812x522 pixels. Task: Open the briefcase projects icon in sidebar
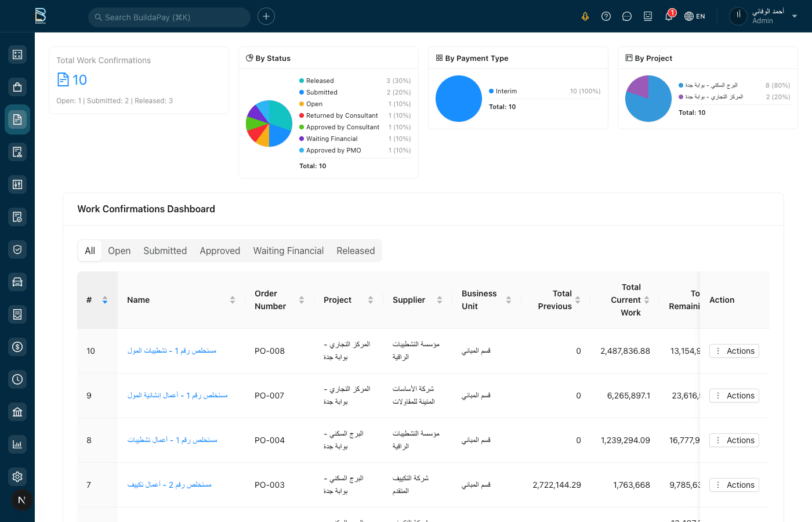point(17,86)
